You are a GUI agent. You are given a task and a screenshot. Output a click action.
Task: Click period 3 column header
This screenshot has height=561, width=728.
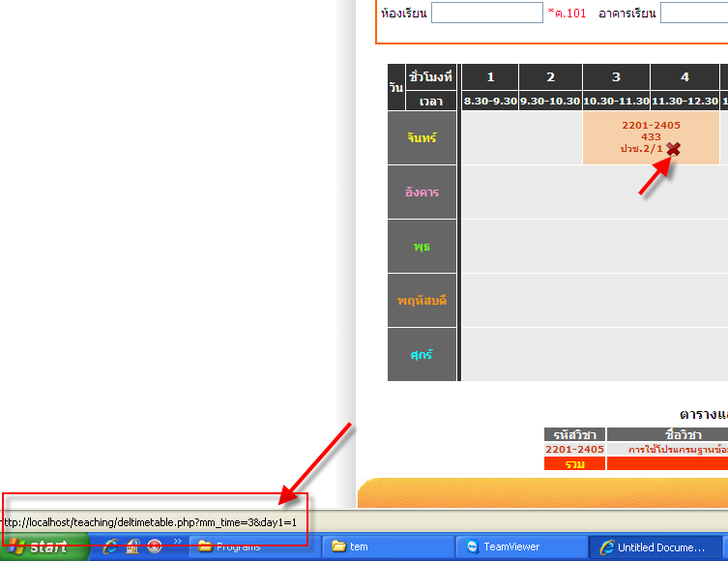click(x=616, y=77)
